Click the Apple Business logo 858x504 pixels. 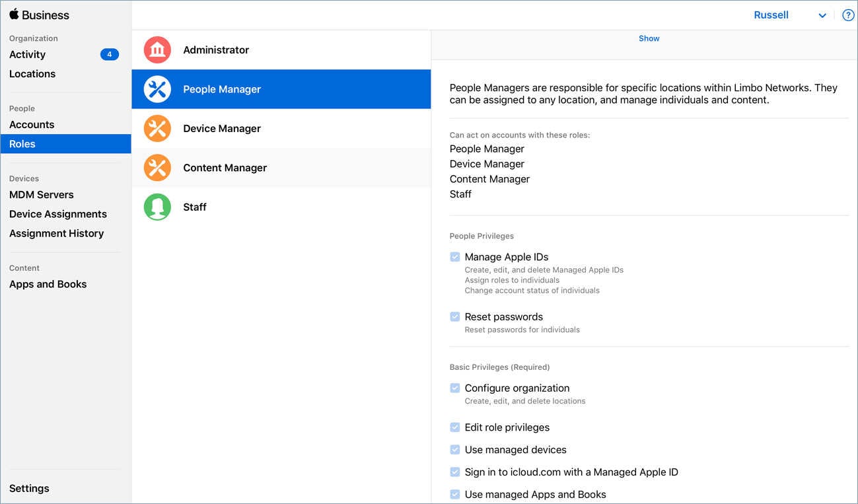[x=39, y=15]
